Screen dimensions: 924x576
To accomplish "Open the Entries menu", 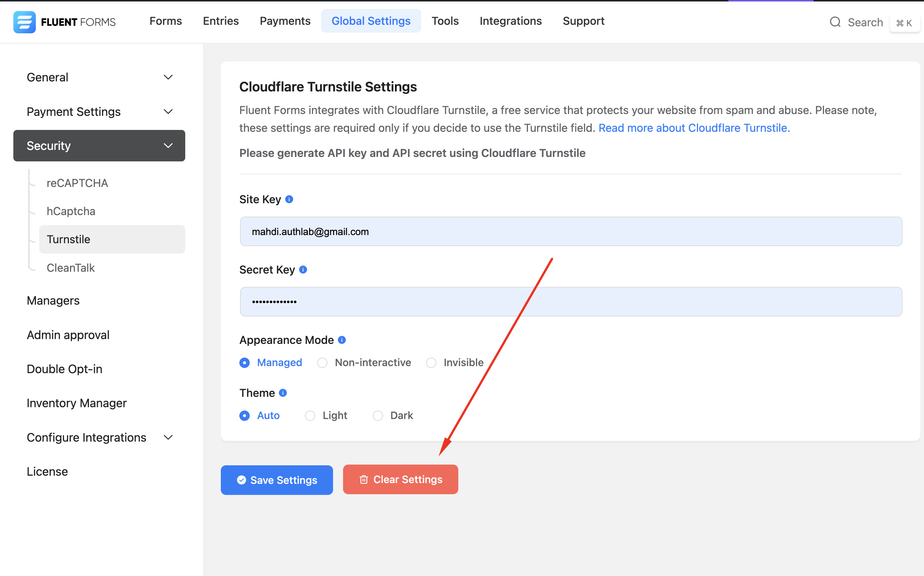I will pos(221,21).
